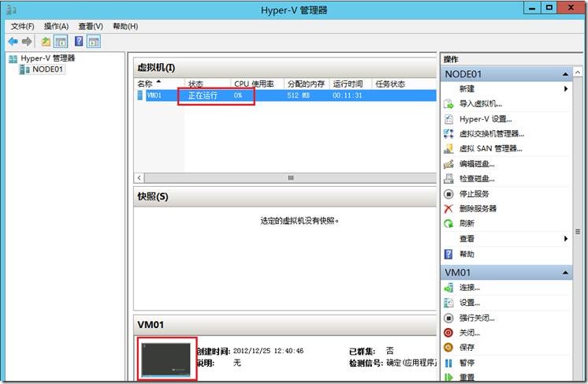Screen dimensions: 588x384
Task: Sort by 状态 column header
Action: click(207, 84)
